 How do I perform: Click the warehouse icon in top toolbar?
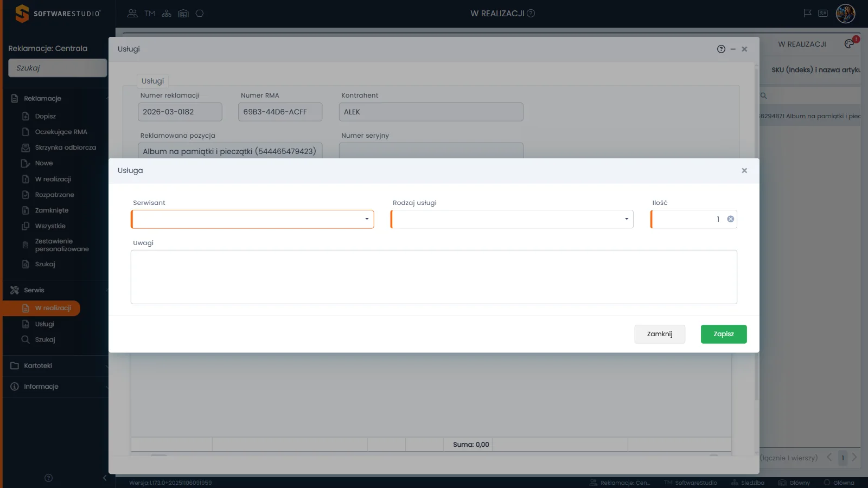[x=183, y=14]
